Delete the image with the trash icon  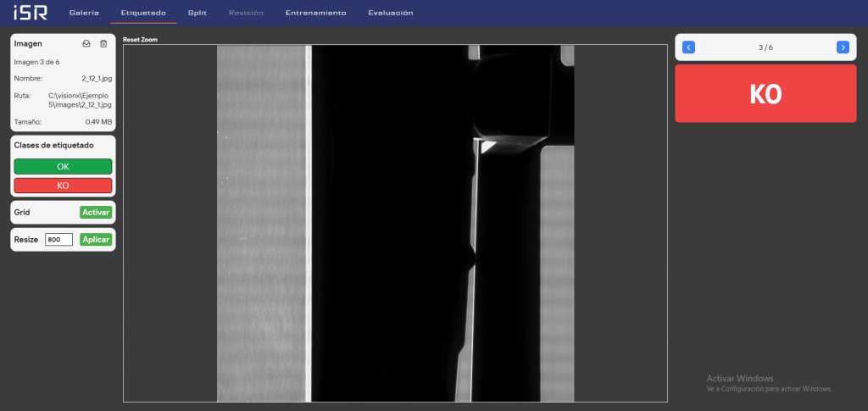(103, 43)
